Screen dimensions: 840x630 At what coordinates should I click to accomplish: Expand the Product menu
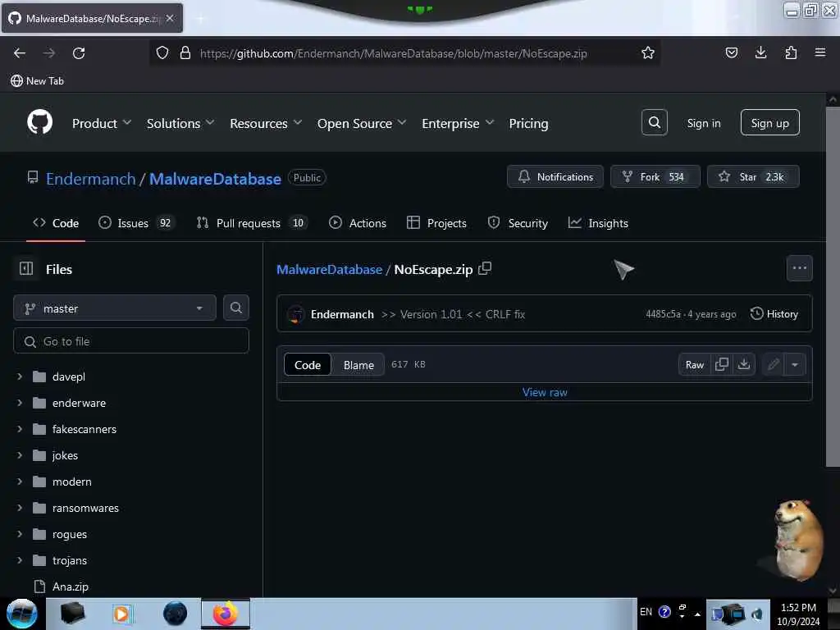[101, 123]
